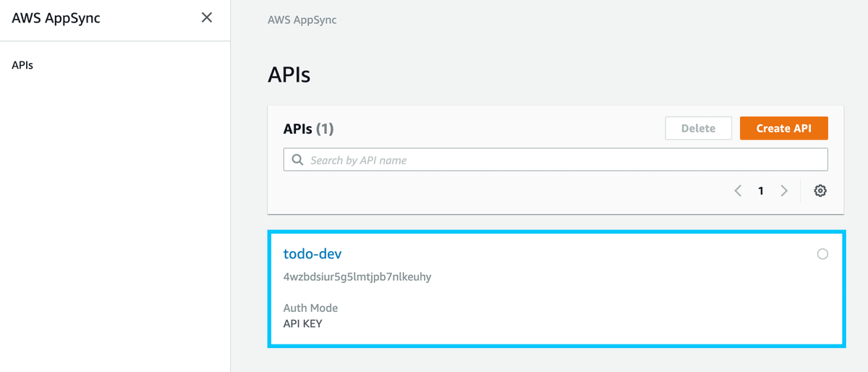The image size is (868, 372).
Task: Select the todo-dev API radio button
Action: [822, 254]
